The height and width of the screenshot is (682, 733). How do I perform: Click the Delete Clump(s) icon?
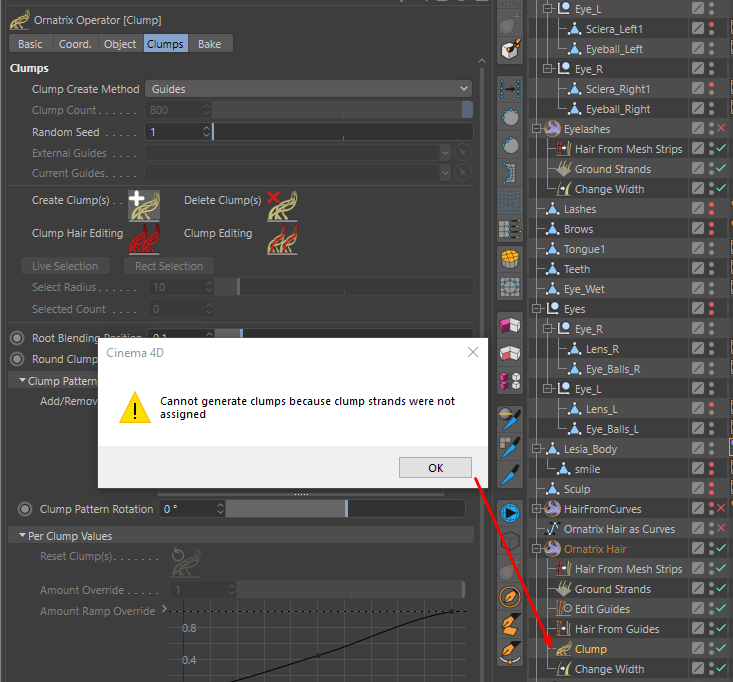coord(282,205)
